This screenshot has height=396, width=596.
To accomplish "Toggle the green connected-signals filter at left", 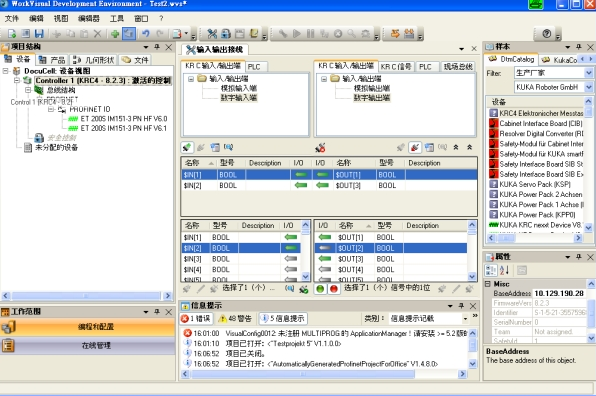I will tap(187, 147).
